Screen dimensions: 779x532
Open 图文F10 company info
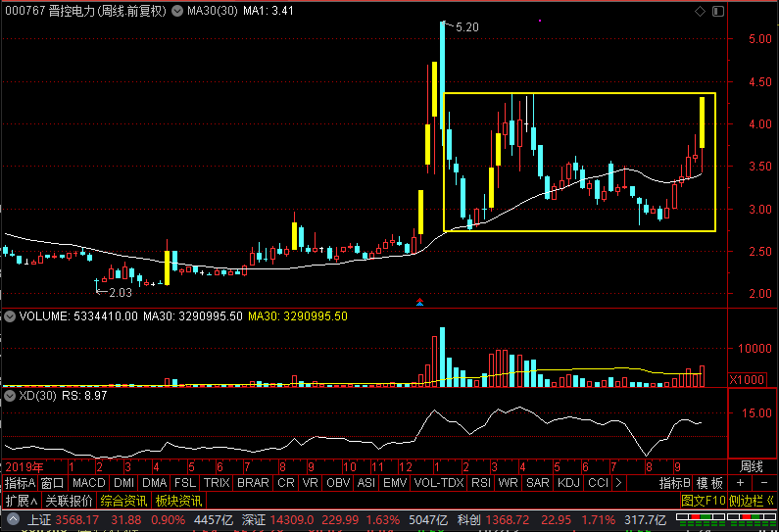pos(703,501)
